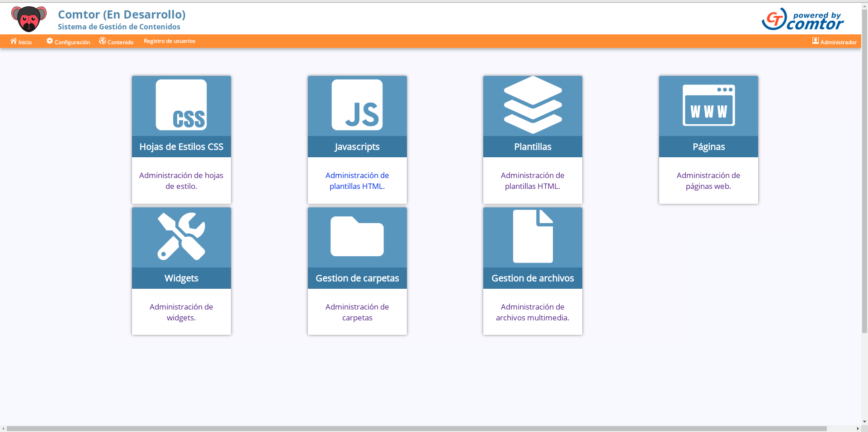Select the Widgets card title

coord(181,278)
